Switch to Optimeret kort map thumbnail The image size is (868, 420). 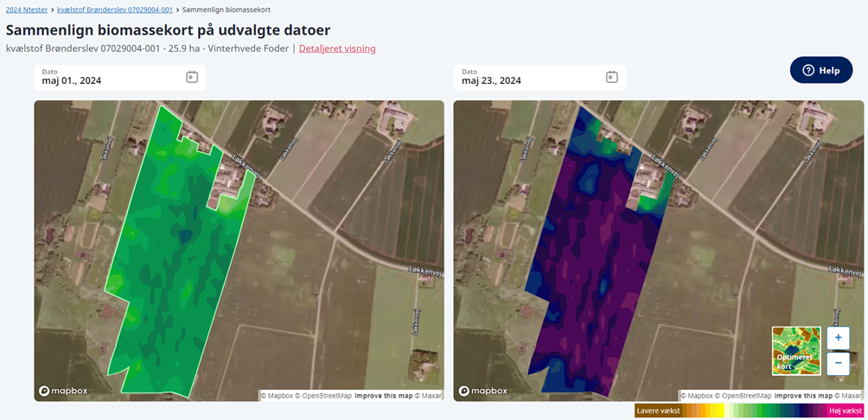point(795,351)
